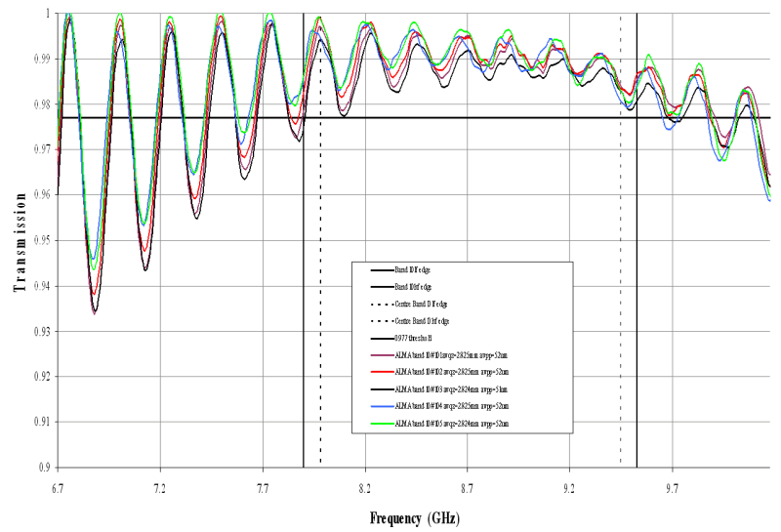The width and height of the screenshot is (781, 532).
Task: Click the '8.7' x-axis tick label
Action: pos(468,489)
